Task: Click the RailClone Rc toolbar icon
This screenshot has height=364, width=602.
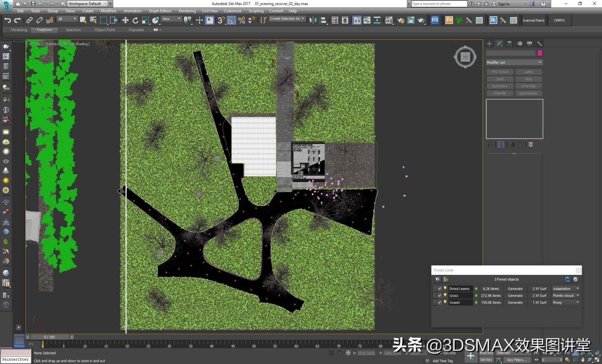Action: [x=493, y=20]
